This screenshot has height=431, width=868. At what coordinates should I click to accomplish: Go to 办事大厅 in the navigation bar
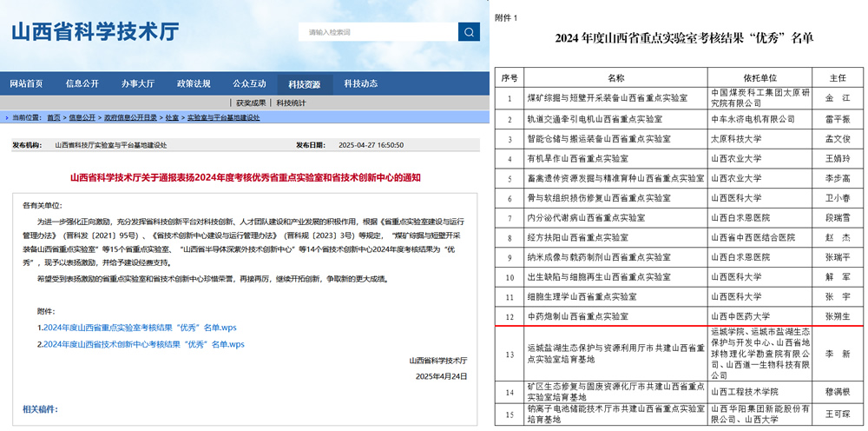click(x=138, y=84)
